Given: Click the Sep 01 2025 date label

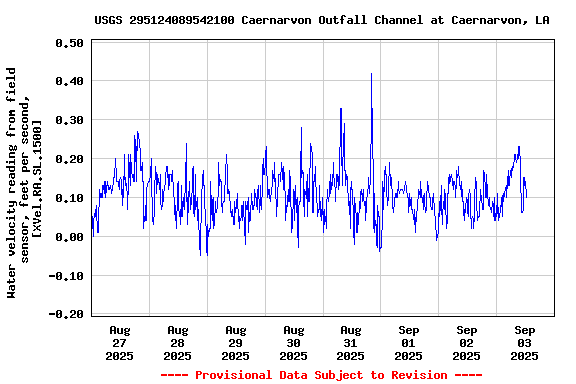Looking at the screenshot, I should (408, 343).
